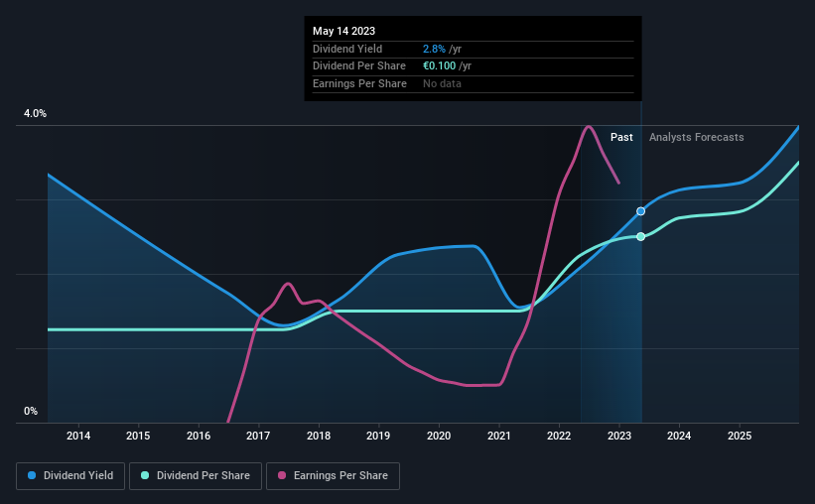Toggle the Dividend Yield legend button
Viewport: 815px width, 504px height.
tap(70, 476)
